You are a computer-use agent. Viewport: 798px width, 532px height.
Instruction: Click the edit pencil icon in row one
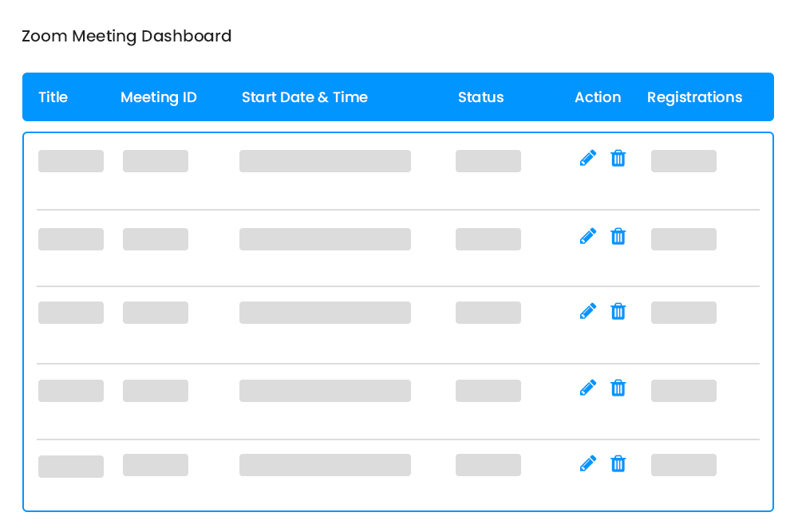(x=588, y=158)
